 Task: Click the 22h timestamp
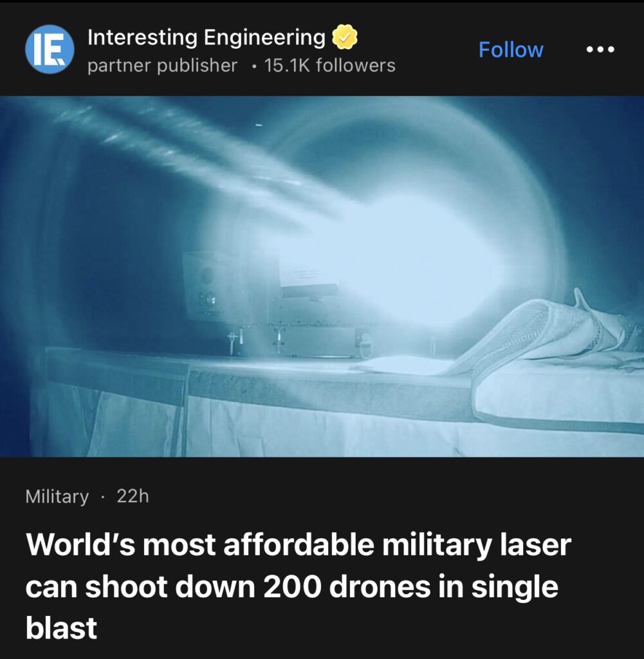click(133, 496)
